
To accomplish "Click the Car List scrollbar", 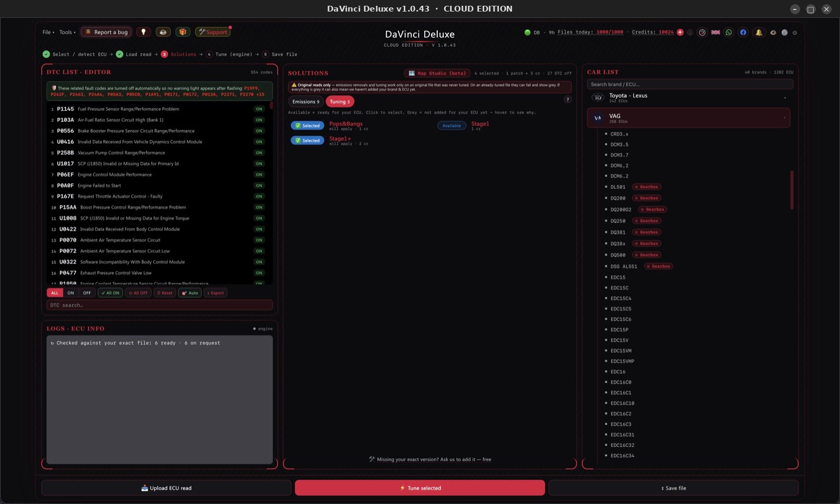I will pyautogui.click(x=792, y=190).
